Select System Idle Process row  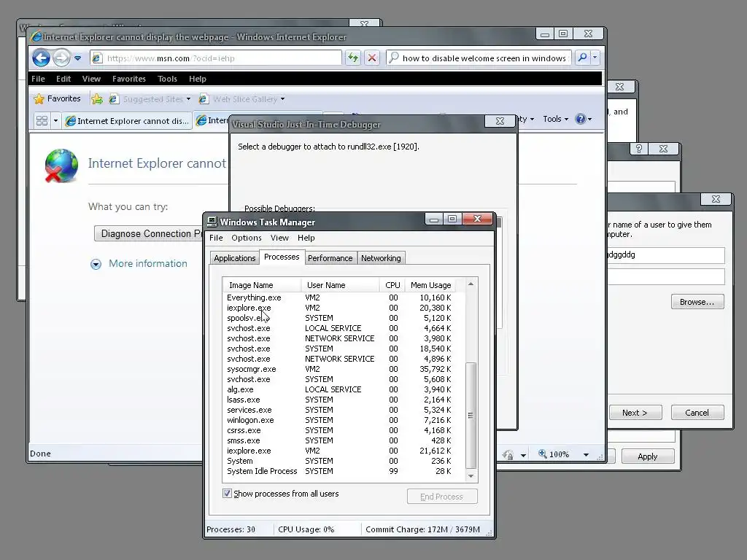point(339,471)
